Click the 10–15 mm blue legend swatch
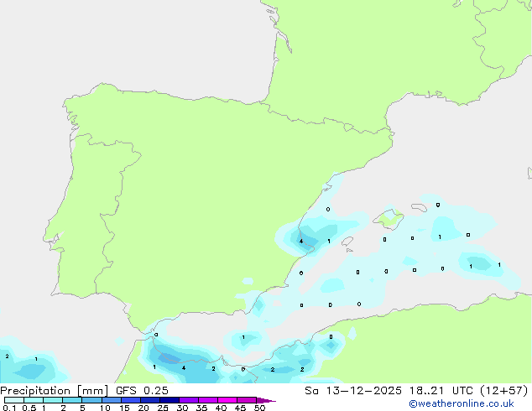The image size is (532, 411). (x=112, y=400)
